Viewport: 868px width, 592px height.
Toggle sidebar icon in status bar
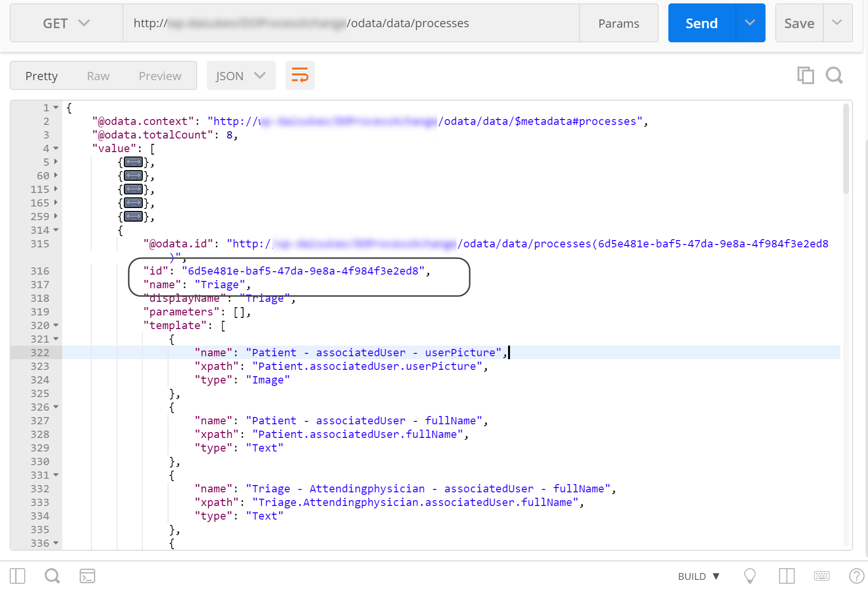coord(17,576)
